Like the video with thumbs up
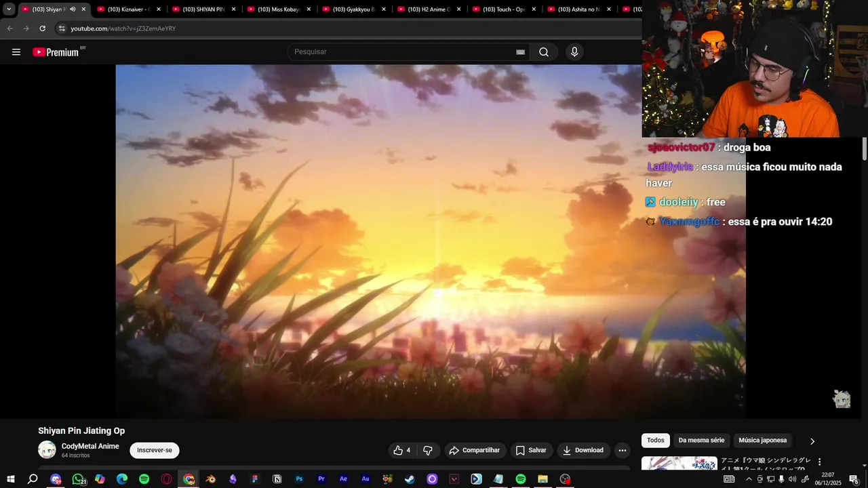Screen dimensions: 868x488 pos(402,450)
